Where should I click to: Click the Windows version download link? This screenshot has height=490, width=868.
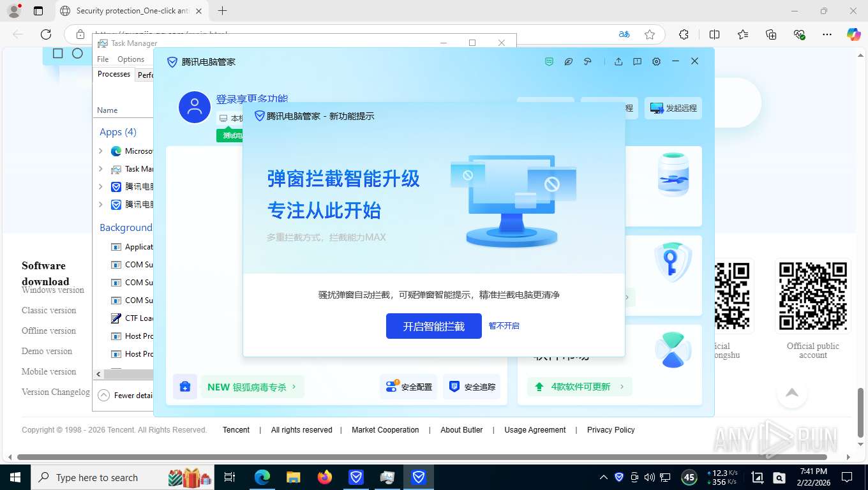click(x=53, y=290)
